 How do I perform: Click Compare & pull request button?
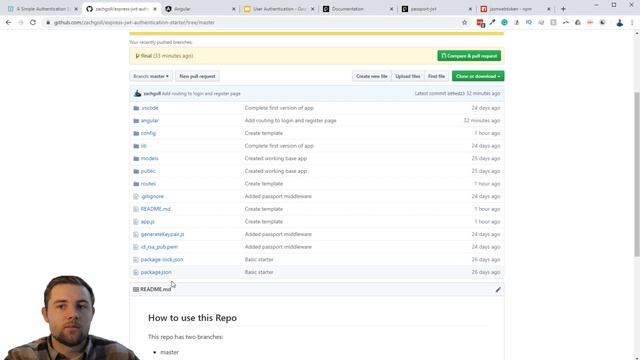click(x=469, y=56)
